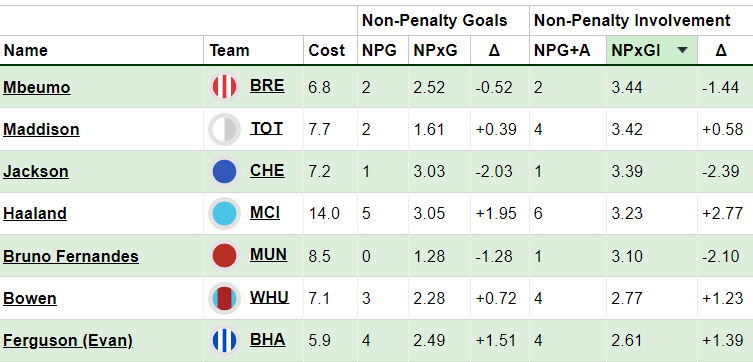
Task: Follow the Ferguson (Evan) link
Action: (x=68, y=340)
